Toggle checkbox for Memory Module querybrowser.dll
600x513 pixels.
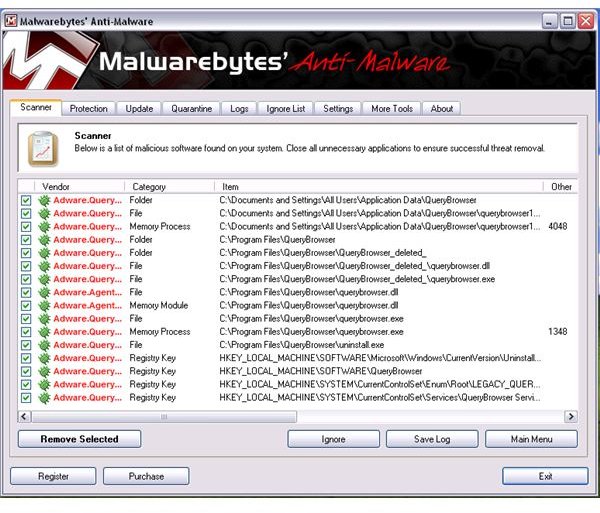(26, 306)
